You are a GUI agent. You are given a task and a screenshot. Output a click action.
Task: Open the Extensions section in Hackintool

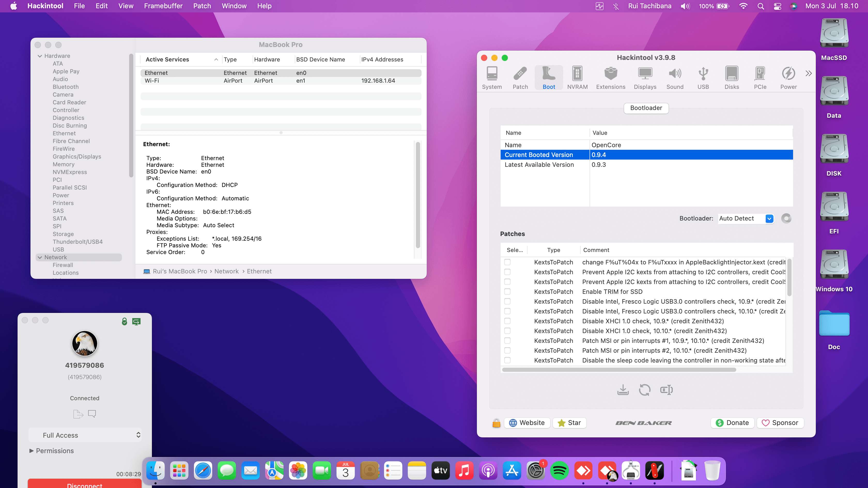610,77
